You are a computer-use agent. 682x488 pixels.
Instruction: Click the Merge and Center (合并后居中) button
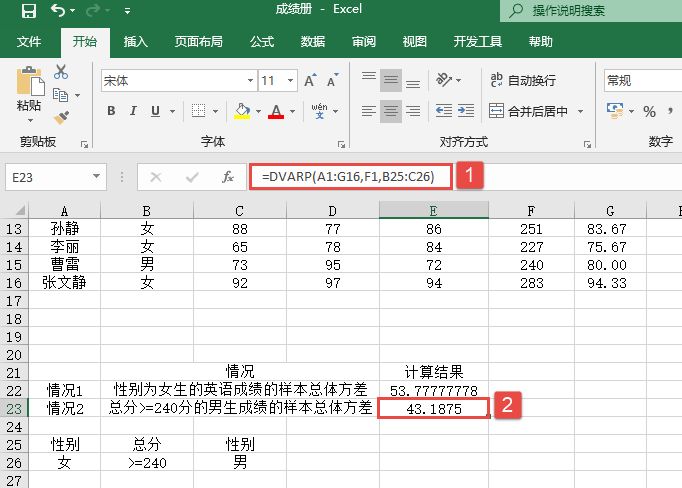coord(528,111)
